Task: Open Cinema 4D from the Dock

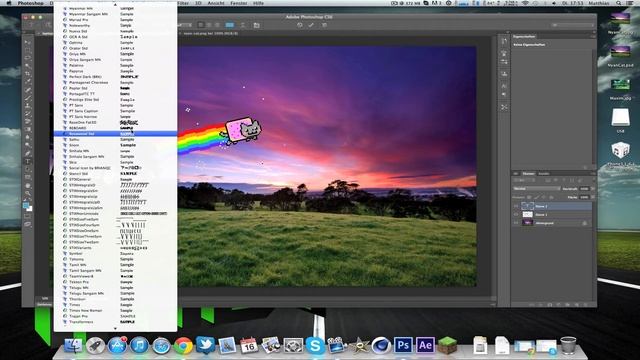Action: click(381, 346)
